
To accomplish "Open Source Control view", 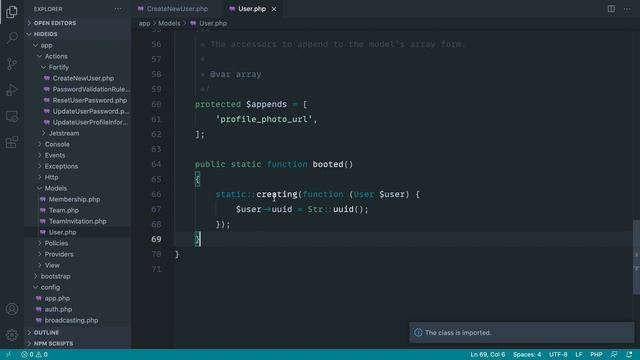I will coord(12,64).
